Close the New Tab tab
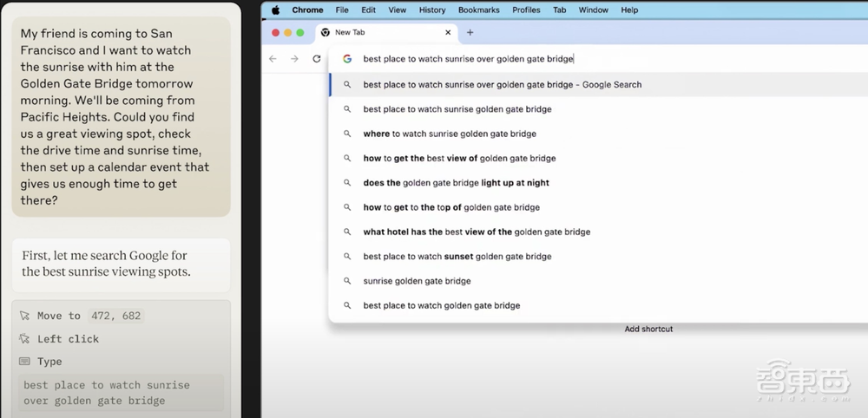868x418 pixels. pos(449,33)
